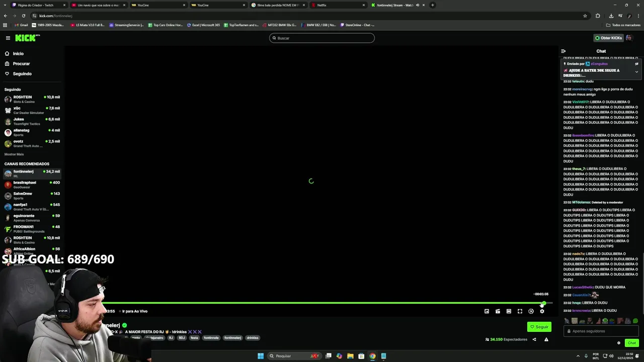Click the taskbar Pesquisar search box

click(x=294, y=356)
